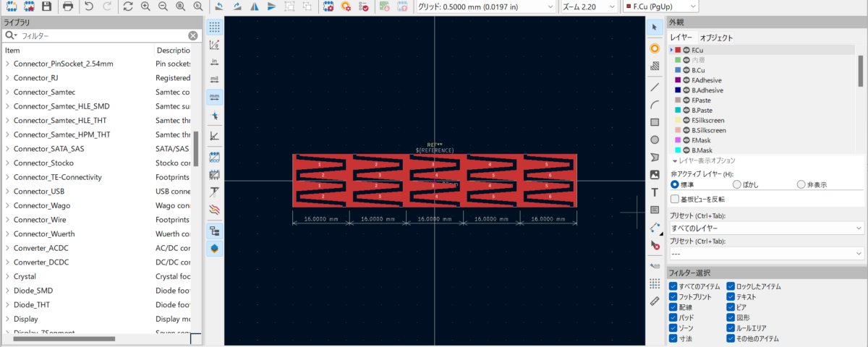The image size is (868, 347).
Task: Select the draw circle tool
Action: pyautogui.click(x=655, y=140)
